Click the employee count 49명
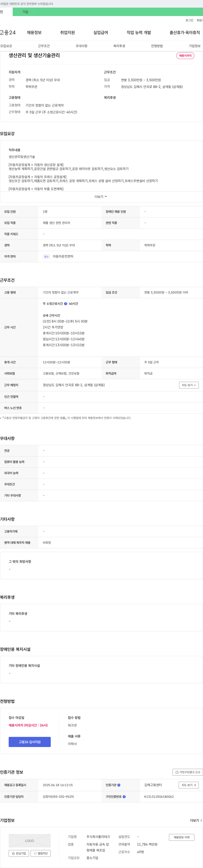The width and height of the screenshot is (203, 868). coord(140,852)
